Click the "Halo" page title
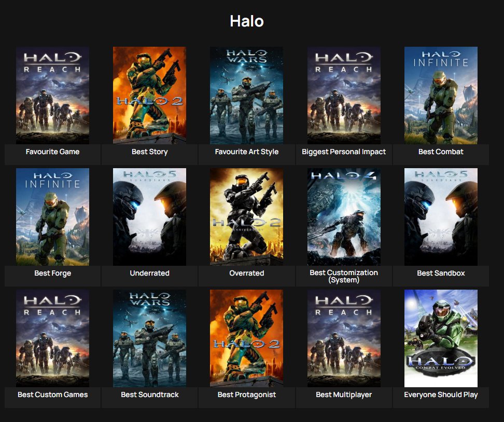Image resolution: width=504 pixels, height=422 pixels. coord(246,21)
